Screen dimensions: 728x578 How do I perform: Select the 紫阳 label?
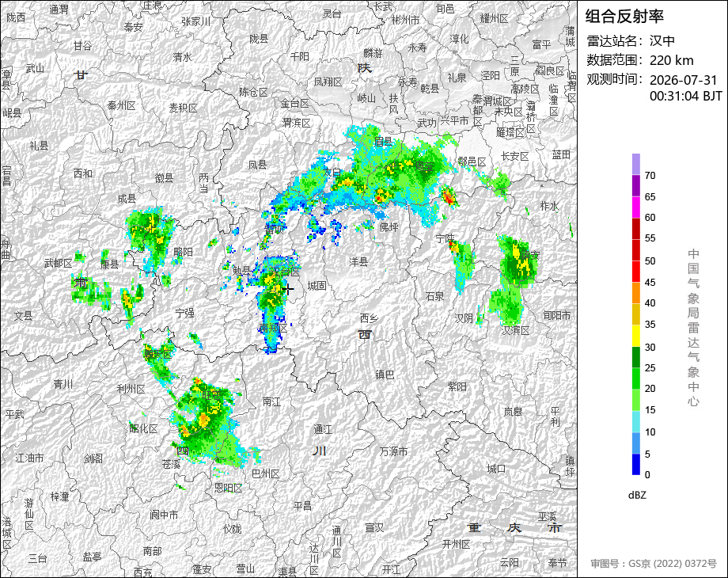click(457, 386)
